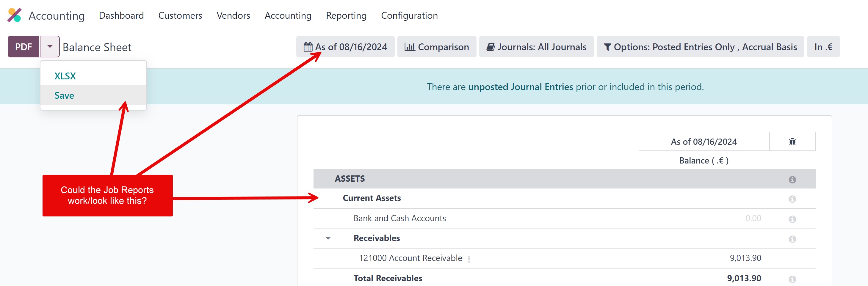Select XLSX export option
868x286 pixels.
pyautogui.click(x=65, y=76)
